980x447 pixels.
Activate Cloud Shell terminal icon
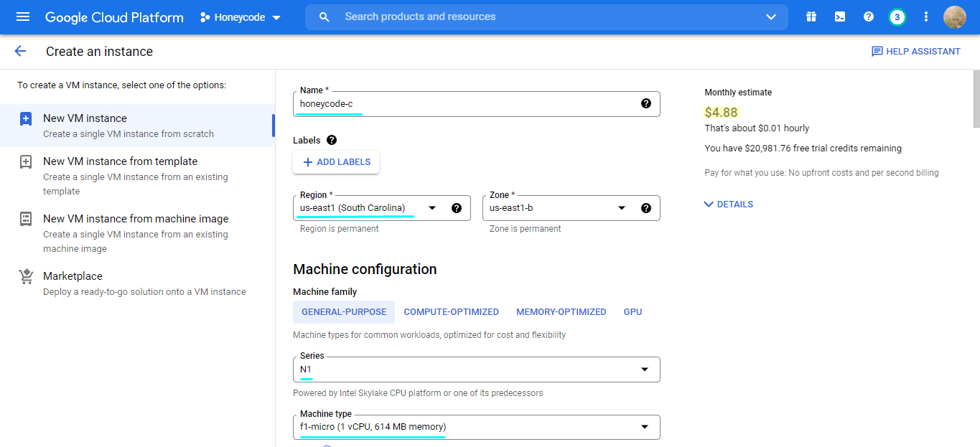pyautogui.click(x=840, y=17)
